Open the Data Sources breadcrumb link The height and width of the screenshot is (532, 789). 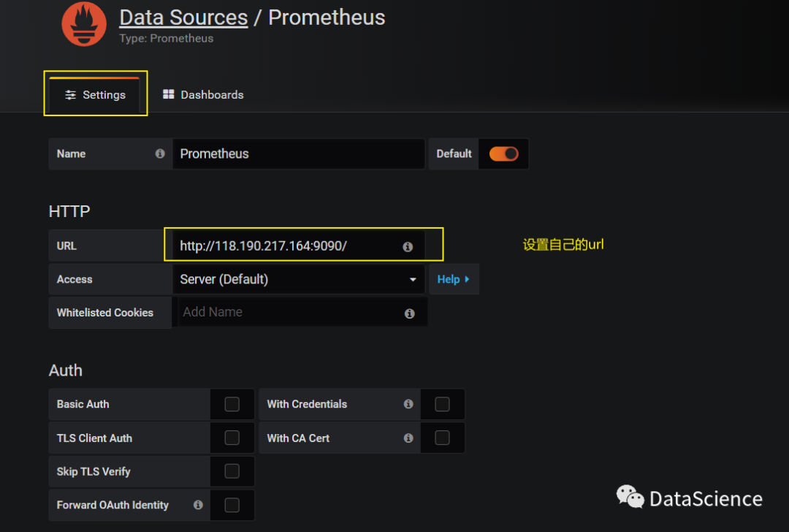coord(183,18)
